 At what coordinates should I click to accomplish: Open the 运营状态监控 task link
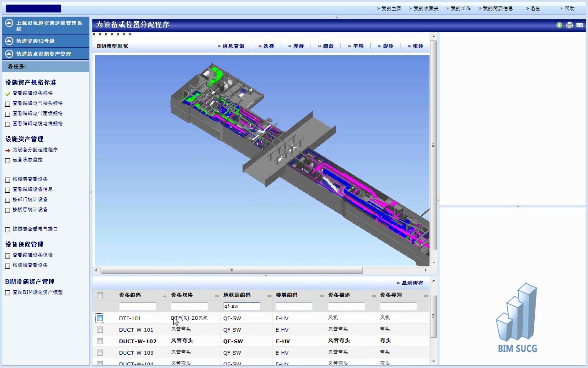click(28, 160)
